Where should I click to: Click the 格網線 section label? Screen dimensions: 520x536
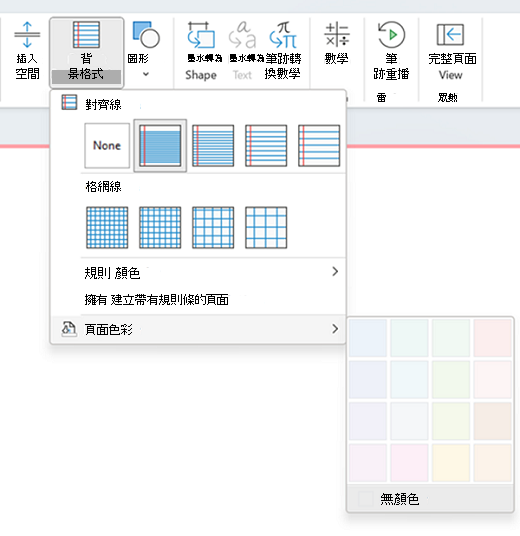pos(104,187)
